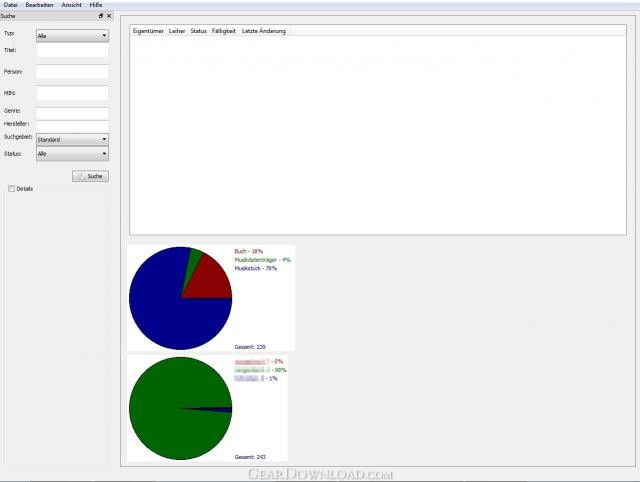Select the Musikdatenträger legend entry
Image resolution: width=640 pixels, height=482 pixels.
point(262,260)
